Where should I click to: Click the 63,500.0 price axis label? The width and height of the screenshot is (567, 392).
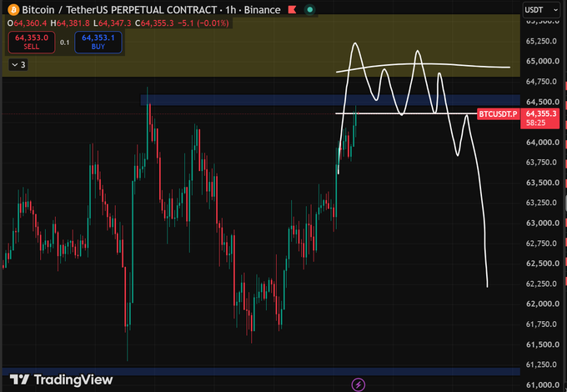point(543,183)
